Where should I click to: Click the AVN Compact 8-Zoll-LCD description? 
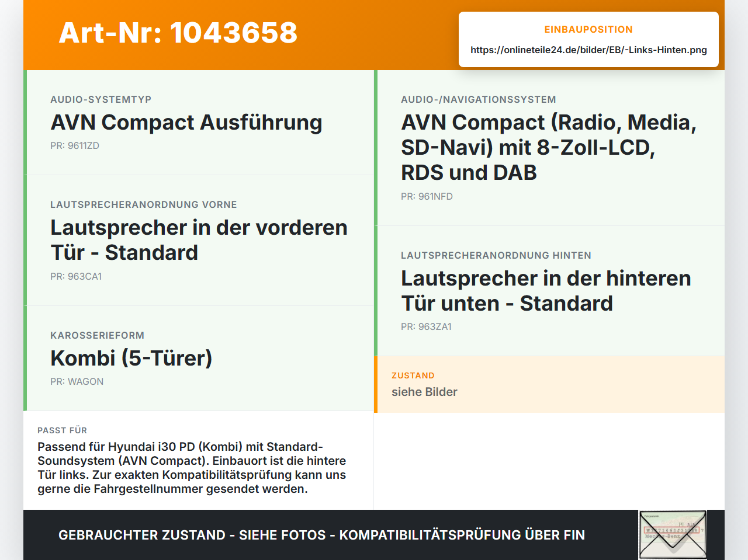click(549, 147)
